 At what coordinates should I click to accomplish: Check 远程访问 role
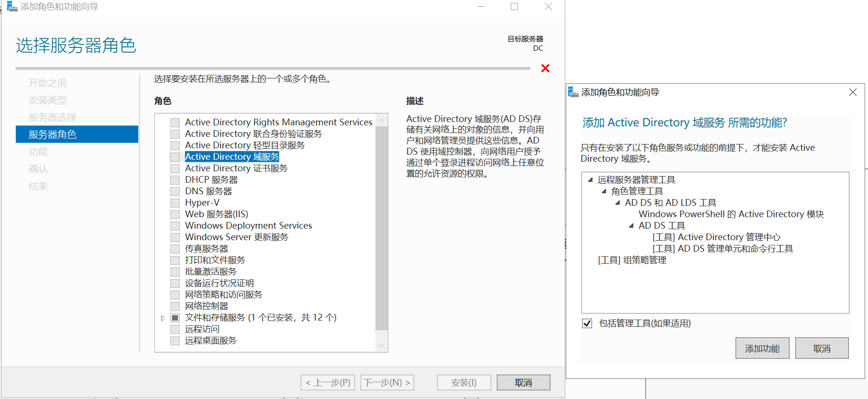coord(175,329)
